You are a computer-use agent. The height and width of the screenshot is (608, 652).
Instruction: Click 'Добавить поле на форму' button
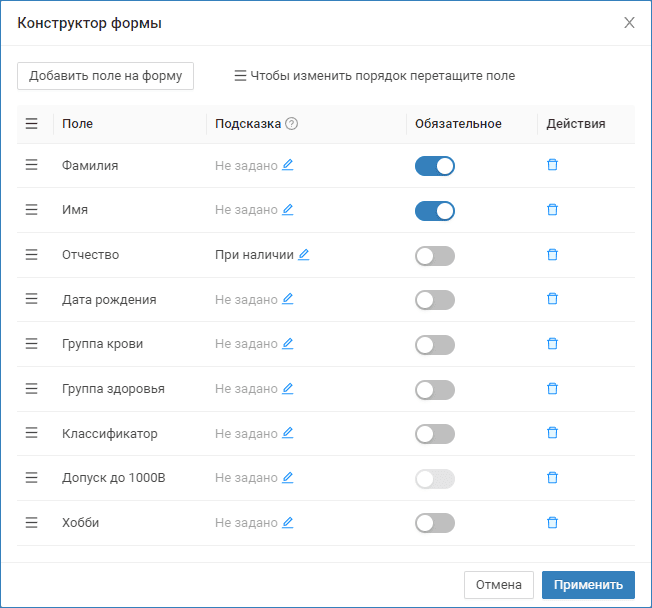105,76
